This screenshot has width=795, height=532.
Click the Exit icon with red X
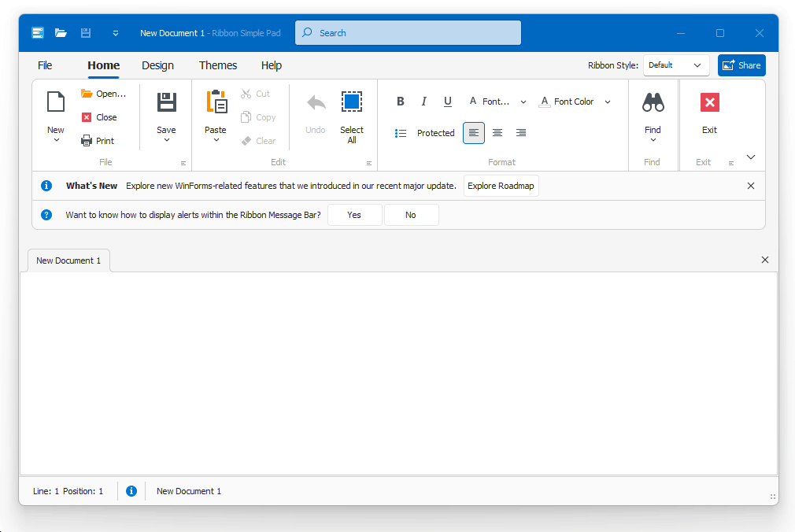709,102
